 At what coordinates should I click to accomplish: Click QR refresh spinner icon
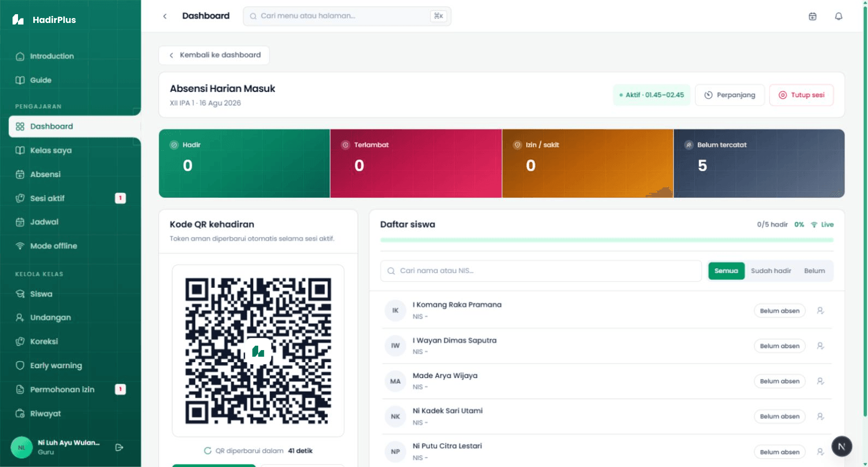(207, 451)
